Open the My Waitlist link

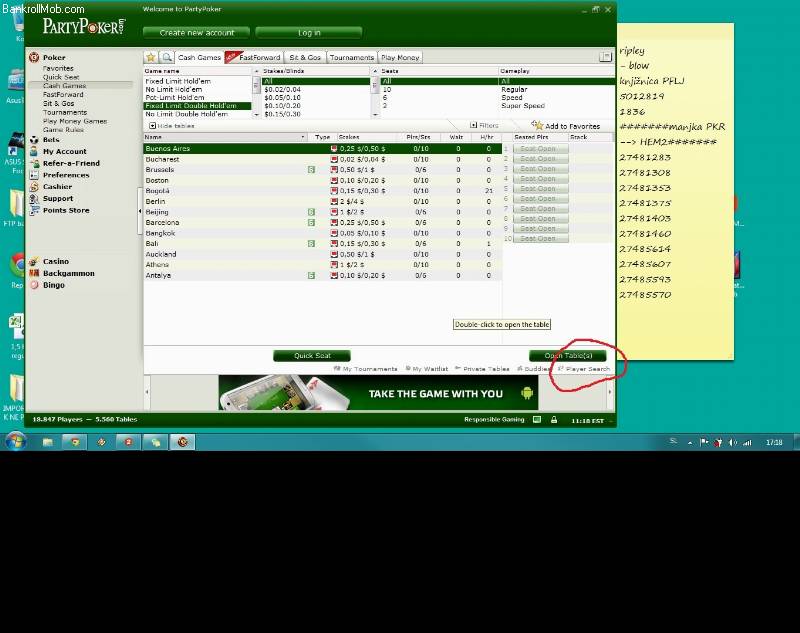click(427, 369)
